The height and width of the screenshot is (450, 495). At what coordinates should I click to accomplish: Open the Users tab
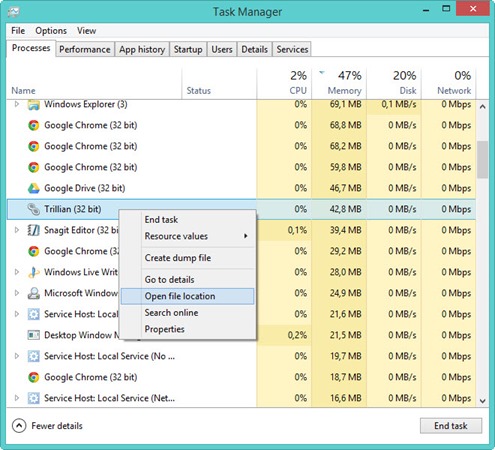[222, 49]
